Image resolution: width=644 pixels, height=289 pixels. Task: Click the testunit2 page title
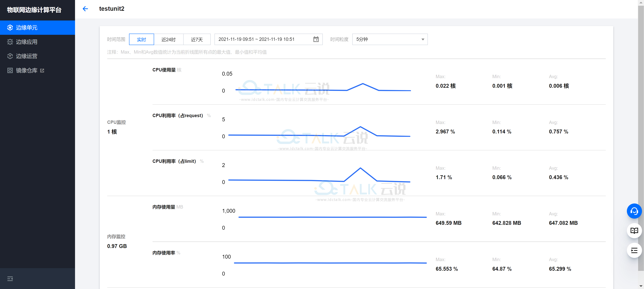(112, 9)
